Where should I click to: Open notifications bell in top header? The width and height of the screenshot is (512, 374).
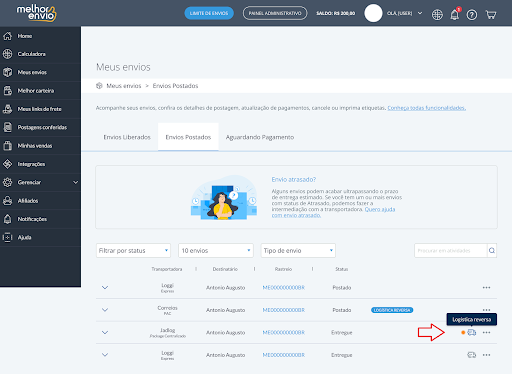pos(455,14)
